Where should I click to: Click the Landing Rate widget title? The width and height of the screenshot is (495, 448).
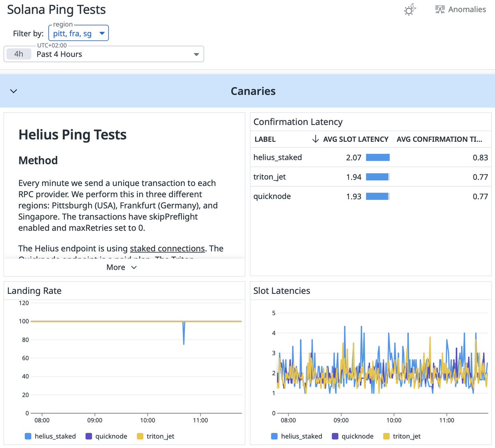tap(34, 291)
